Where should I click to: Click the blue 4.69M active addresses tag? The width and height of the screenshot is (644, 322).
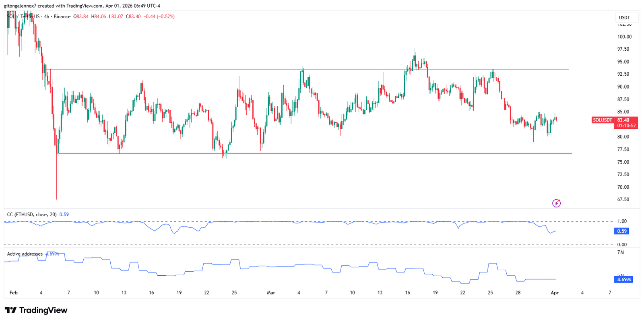(623, 279)
